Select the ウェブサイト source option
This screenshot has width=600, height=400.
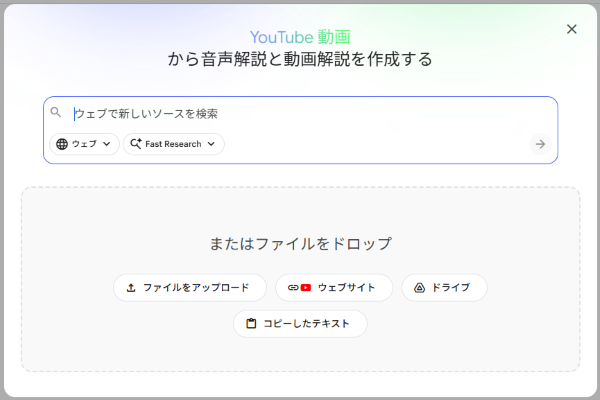tap(346, 288)
